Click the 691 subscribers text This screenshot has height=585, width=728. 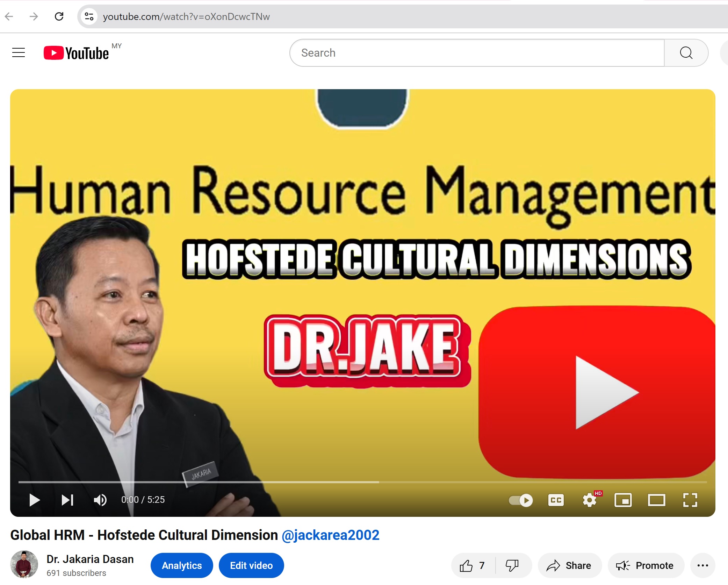point(76,573)
